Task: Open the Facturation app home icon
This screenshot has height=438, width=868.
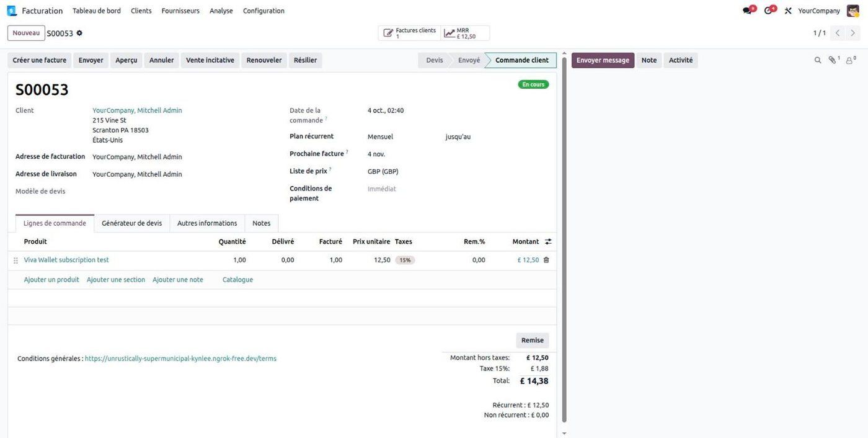Action: coord(12,11)
